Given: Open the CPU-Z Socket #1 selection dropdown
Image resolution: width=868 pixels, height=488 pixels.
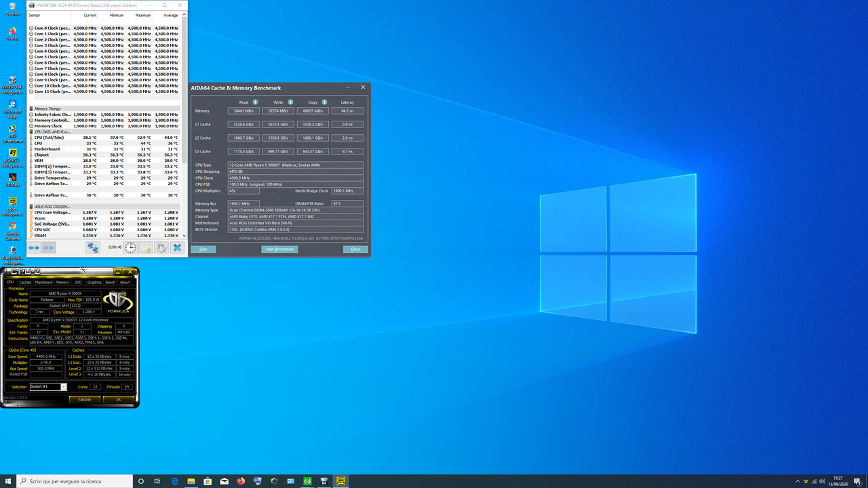Looking at the screenshot, I should click(48, 386).
